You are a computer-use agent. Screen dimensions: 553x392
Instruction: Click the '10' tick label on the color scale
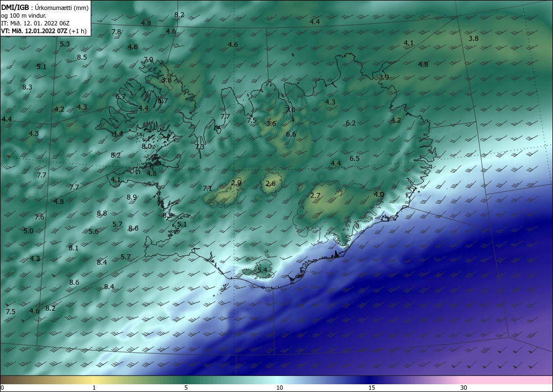coord(279,388)
